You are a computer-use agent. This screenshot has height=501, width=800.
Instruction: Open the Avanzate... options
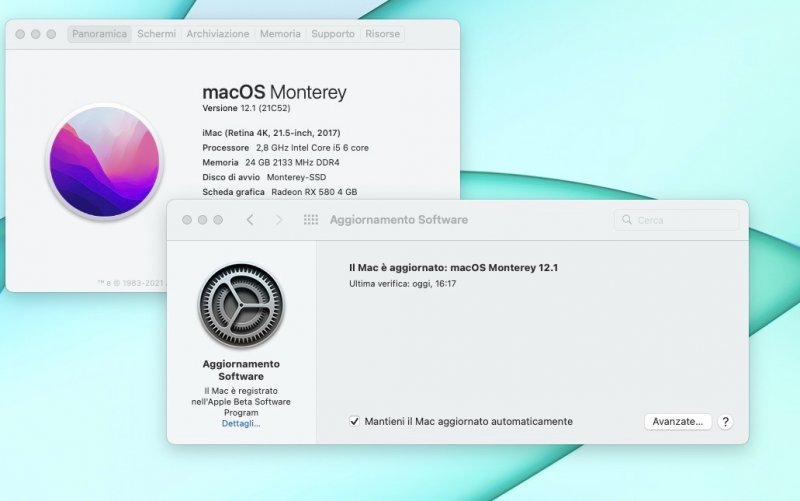678,421
